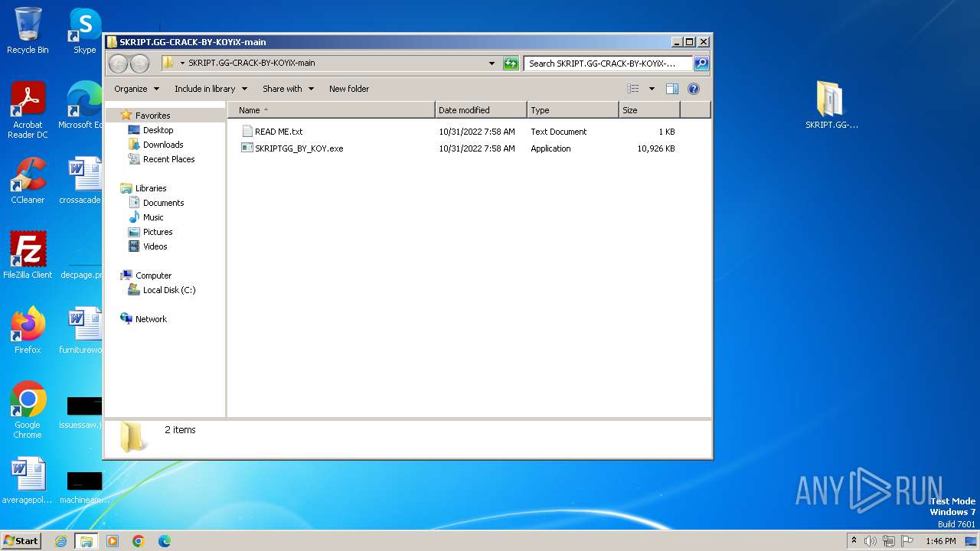Screen dimensions: 980x551
Task: Open Recent Places under Favorites
Action: tap(168, 159)
